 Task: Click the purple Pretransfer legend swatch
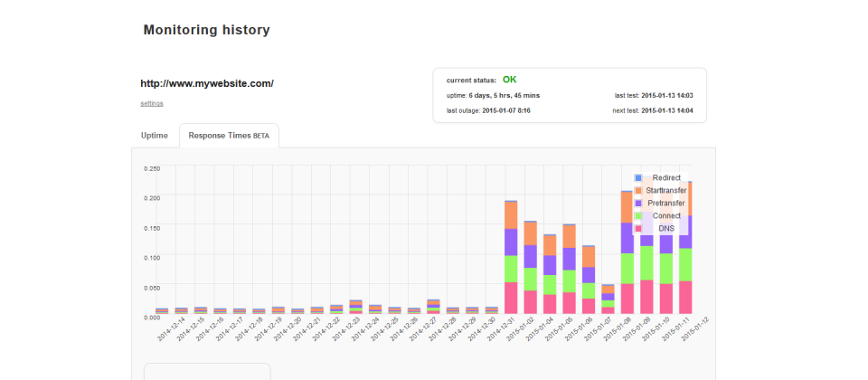coord(637,204)
